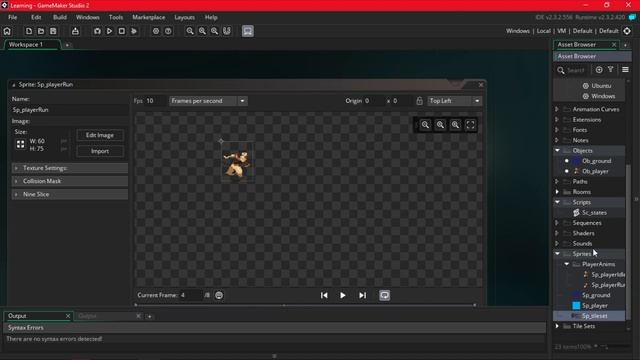
Task: Clean the project cache icon
Action: [134, 31]
